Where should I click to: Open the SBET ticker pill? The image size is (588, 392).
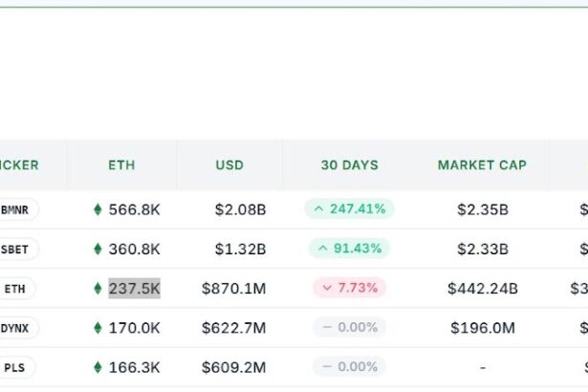pyautogui.click(x=16, y=249)
